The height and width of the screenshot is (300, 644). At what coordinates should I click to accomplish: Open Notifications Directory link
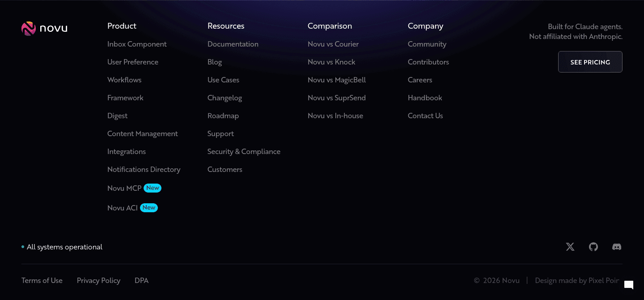(x=144, y=169)
